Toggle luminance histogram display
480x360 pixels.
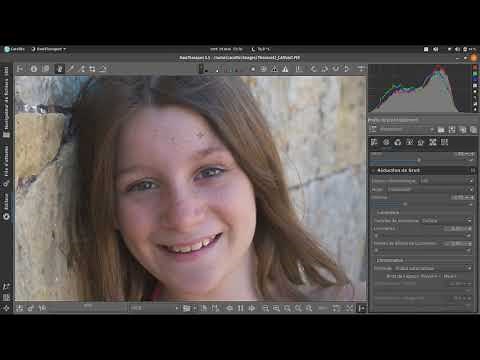[475, 86]
